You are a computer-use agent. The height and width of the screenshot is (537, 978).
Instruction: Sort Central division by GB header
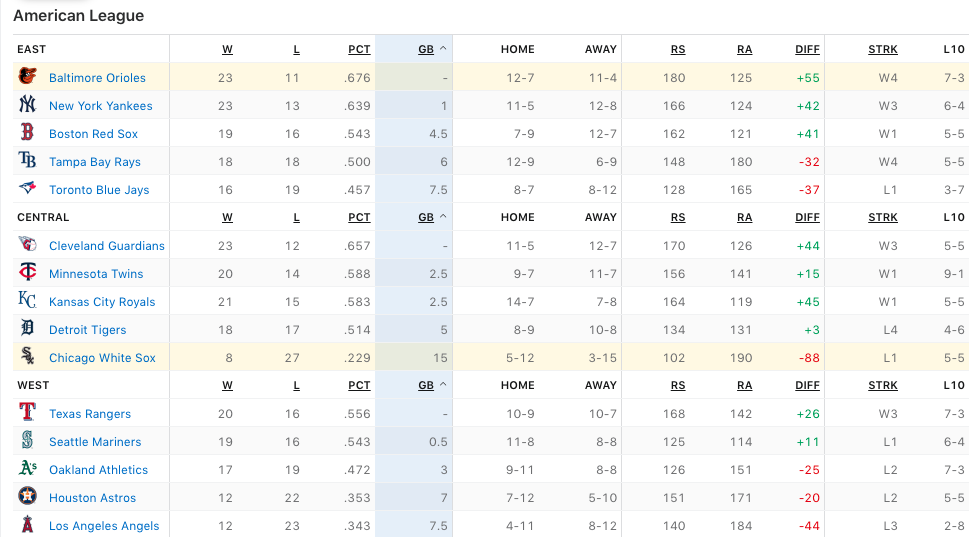coord(426,217)
